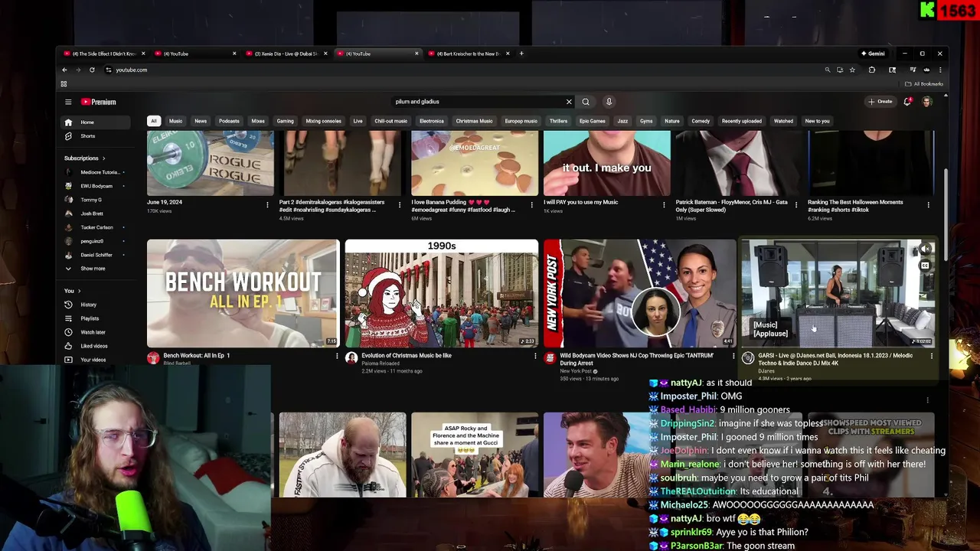Reload the page in the browser

92,70
